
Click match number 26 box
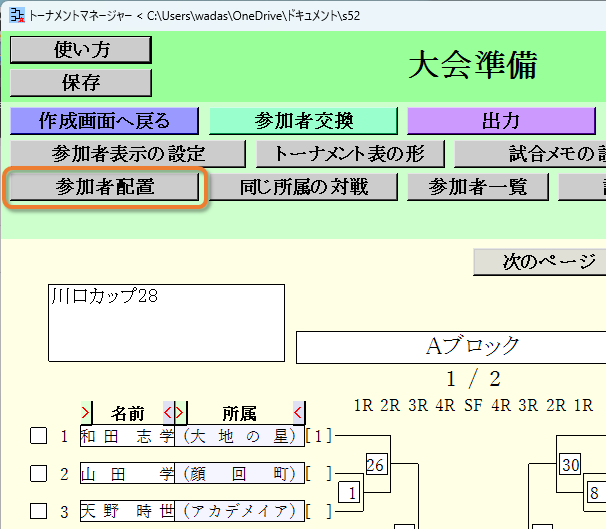375,464
